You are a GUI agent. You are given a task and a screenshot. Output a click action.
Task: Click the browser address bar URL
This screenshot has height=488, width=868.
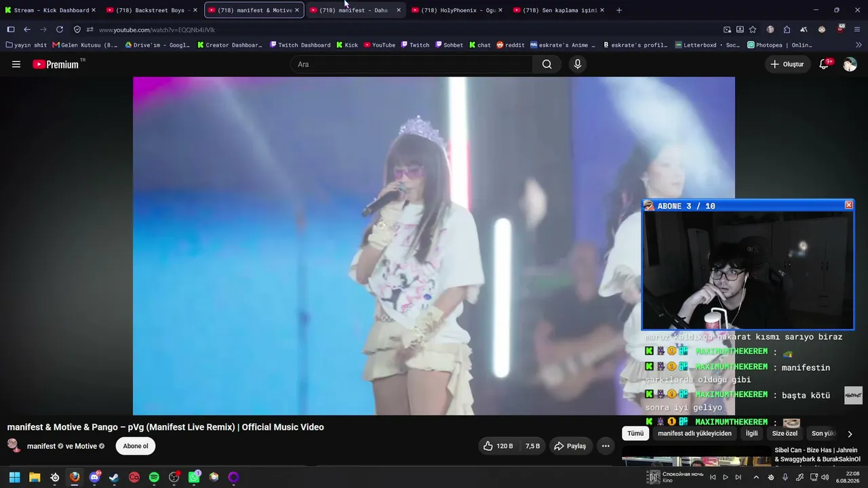(157, 30)
